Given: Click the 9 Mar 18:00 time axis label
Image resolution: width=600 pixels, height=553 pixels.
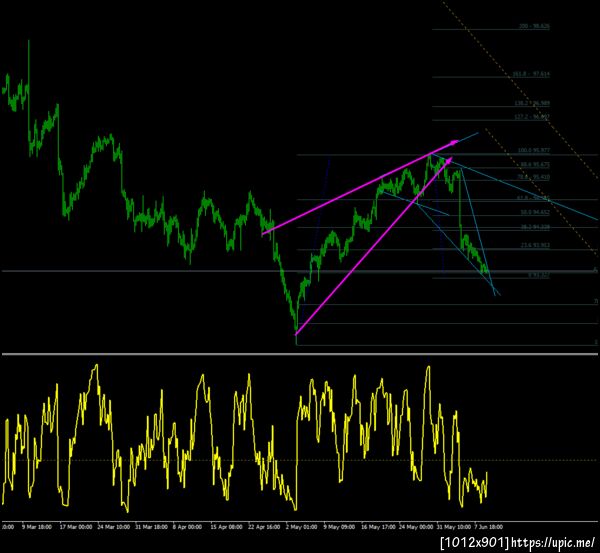Looking at the screenshot, I should click(x=37, y=527).
